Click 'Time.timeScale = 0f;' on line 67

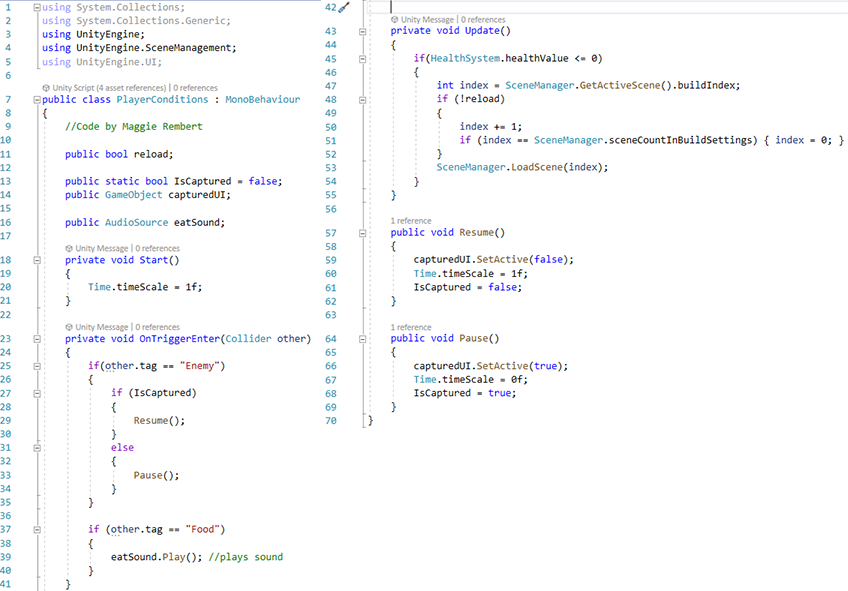471,380
